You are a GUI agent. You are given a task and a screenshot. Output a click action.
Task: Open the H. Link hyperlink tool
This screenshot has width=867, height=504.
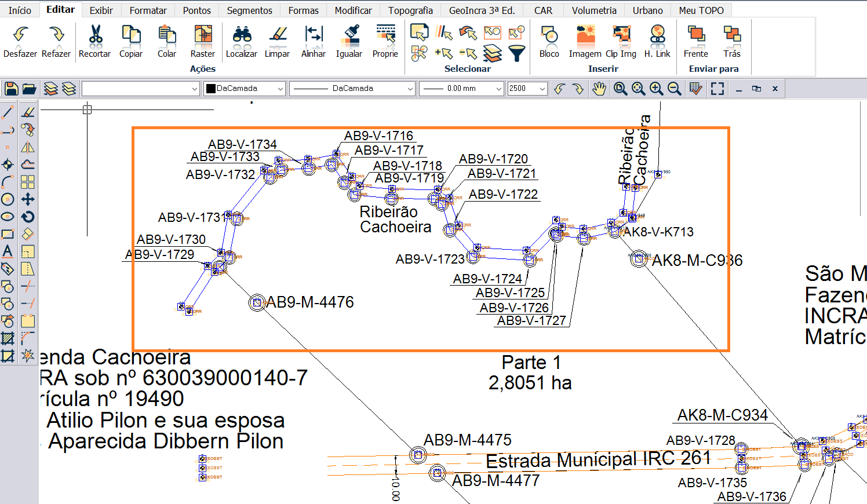657,35
